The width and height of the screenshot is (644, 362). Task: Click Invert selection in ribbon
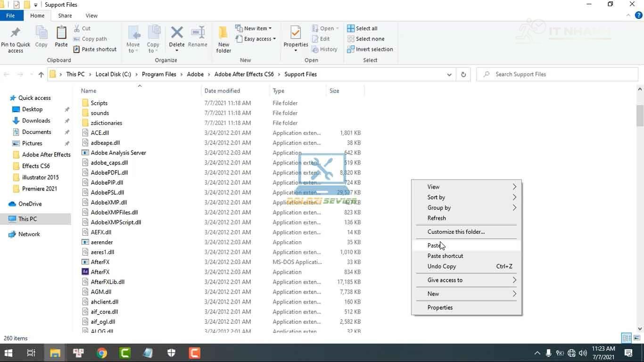pyautogui.click(x=370, y=49)
